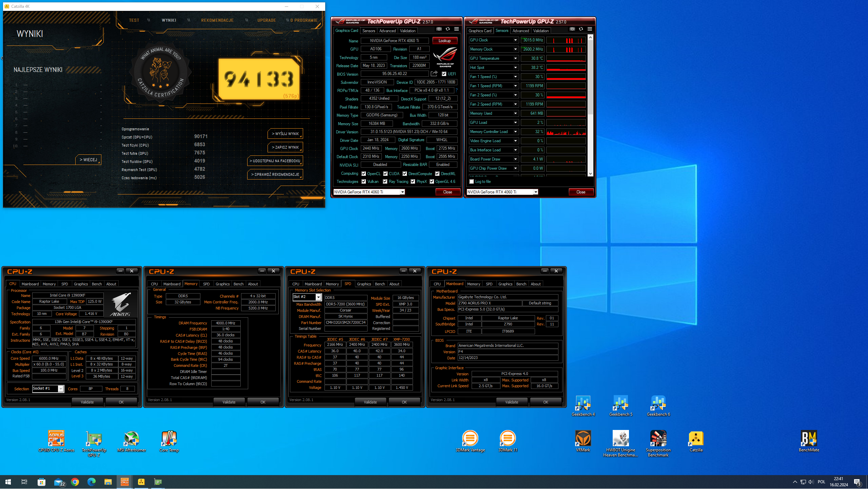Viewport: 868px width, 489px height.
Task: Open the UPGRADE tab in Catzilla
Action: 267,20
